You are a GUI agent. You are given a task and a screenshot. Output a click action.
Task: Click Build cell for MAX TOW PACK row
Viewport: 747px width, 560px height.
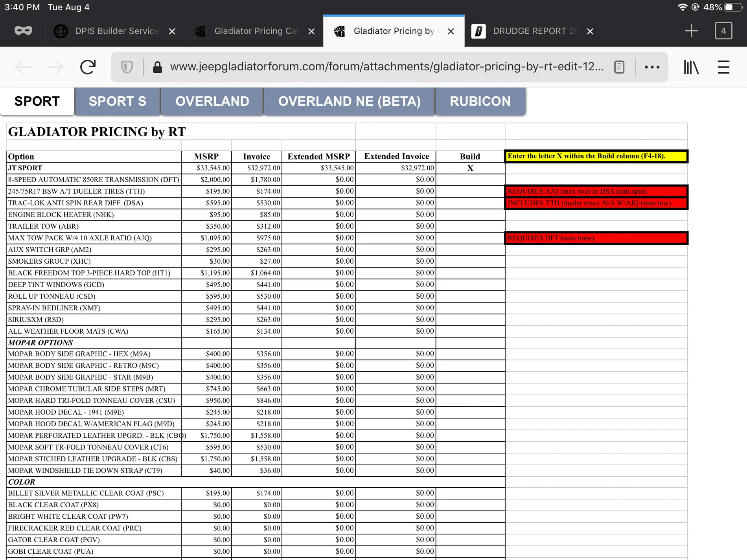[470, 238]
